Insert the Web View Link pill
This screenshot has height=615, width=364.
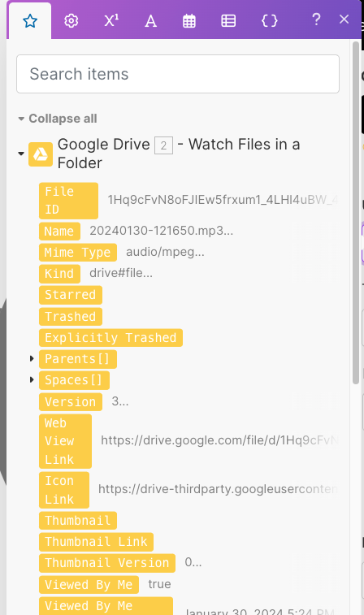pos(65,441)
